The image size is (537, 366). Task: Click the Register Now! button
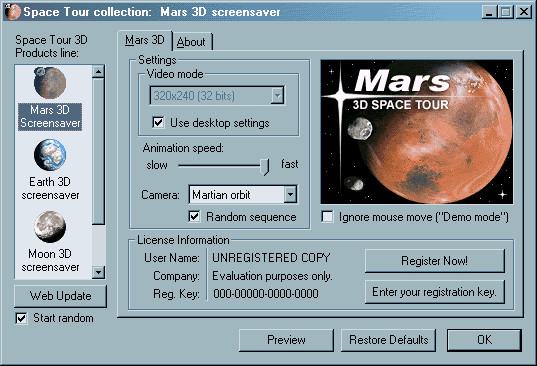click(x=435, y=261)
